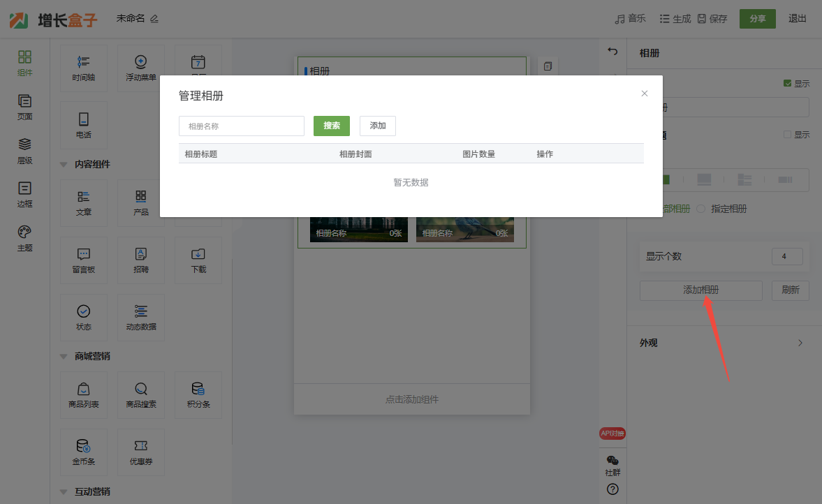Image resolution: width=822 pixels, height=504 pixels.
Task: Enable the second 显示 checkbox
Action: pos(788,135)
